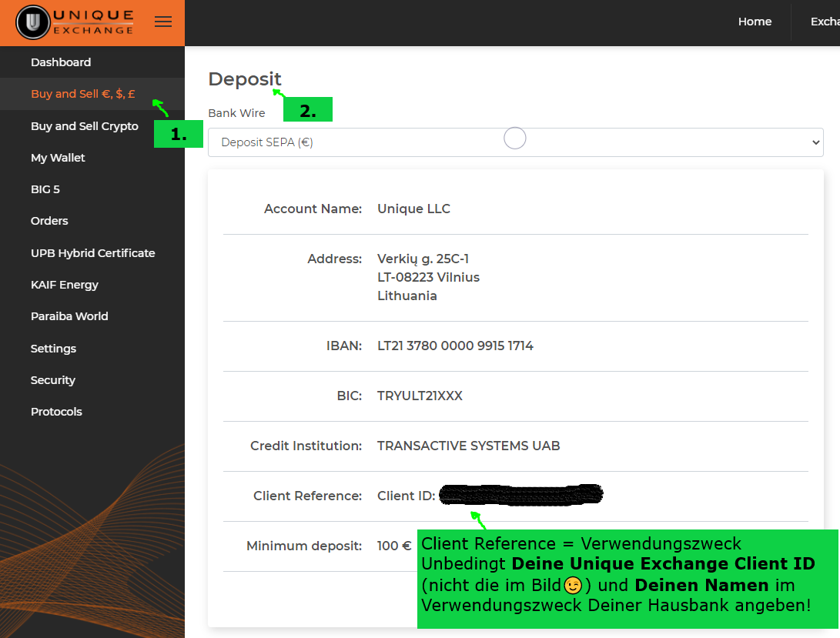The width and height of the screenshot is (840, 638).
Task: Click the Credit Institution: label
Action: pos(306,446)
